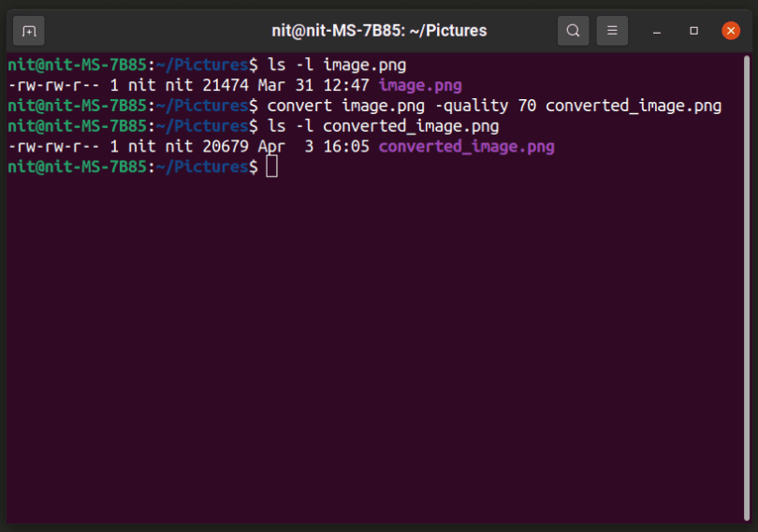758x532 pixels.
Task: Minimize the terminal window
Action: pyautogui.click(x=657, y=31)
